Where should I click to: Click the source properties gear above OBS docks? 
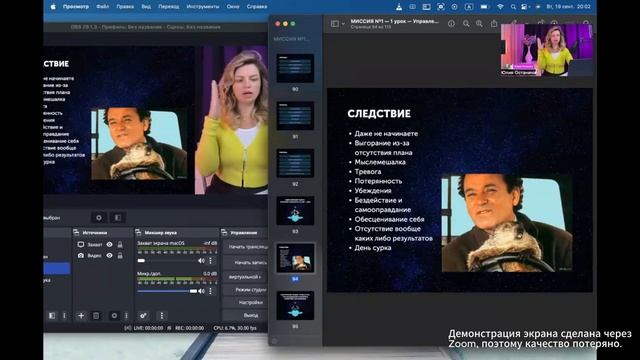tap(99, 218)
